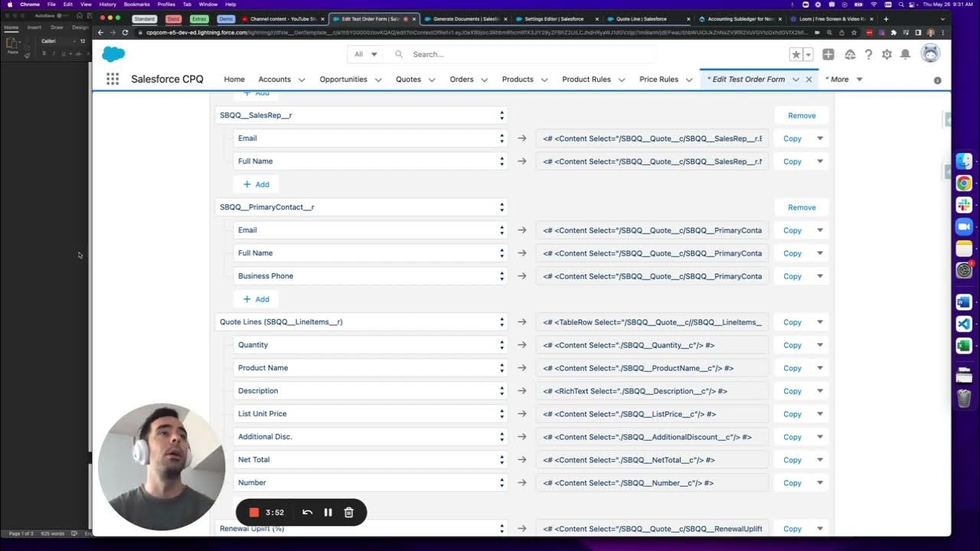The width and height of the screenshot is (980, 551).
Task: Open the All search scope dropdown
Action: pos(365,54)
